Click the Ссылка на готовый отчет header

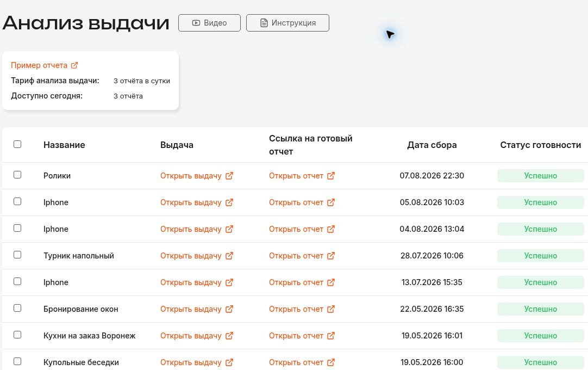pyautogui.click(x=310, y=145)
